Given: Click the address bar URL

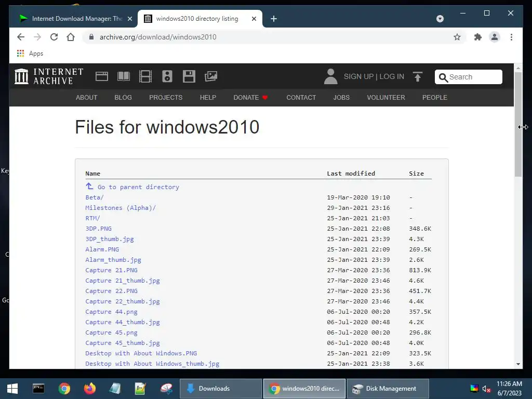Looking at the screenshot, I should 158,37.
